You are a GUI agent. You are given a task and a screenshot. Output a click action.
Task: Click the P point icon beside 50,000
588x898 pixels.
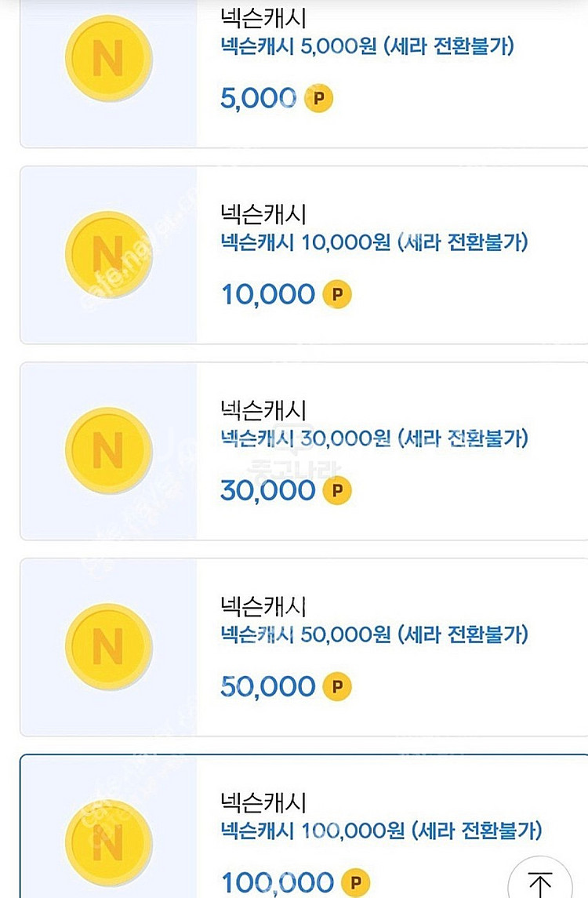(337, 687)
